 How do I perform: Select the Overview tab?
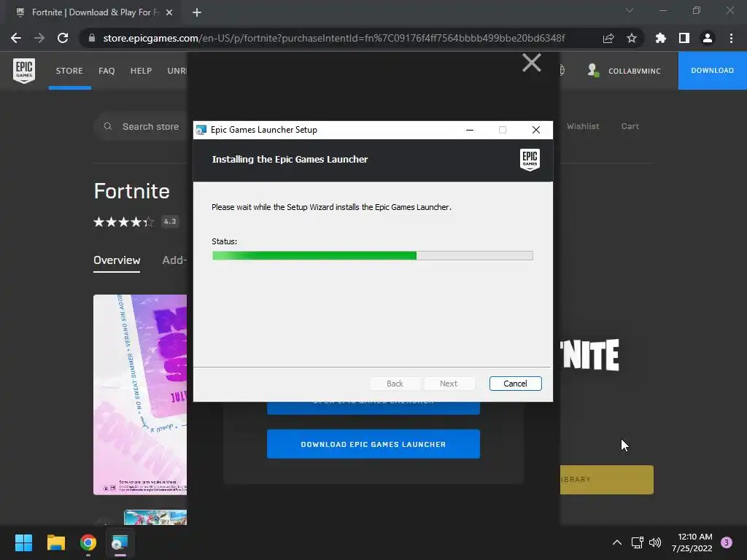point(117,260)
